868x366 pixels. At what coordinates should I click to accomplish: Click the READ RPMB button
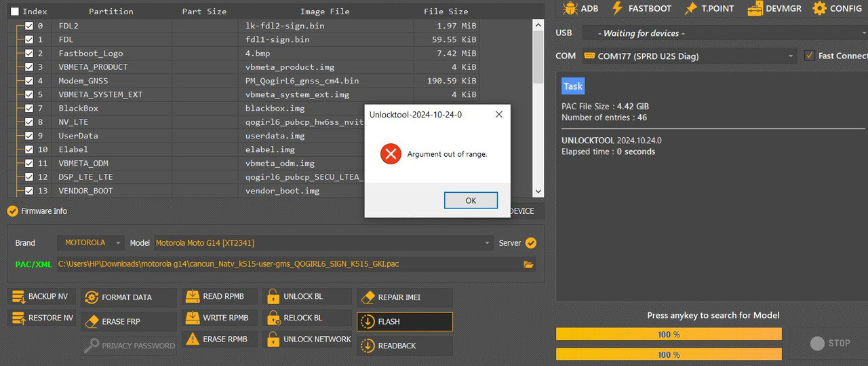[x=220, y=296]
